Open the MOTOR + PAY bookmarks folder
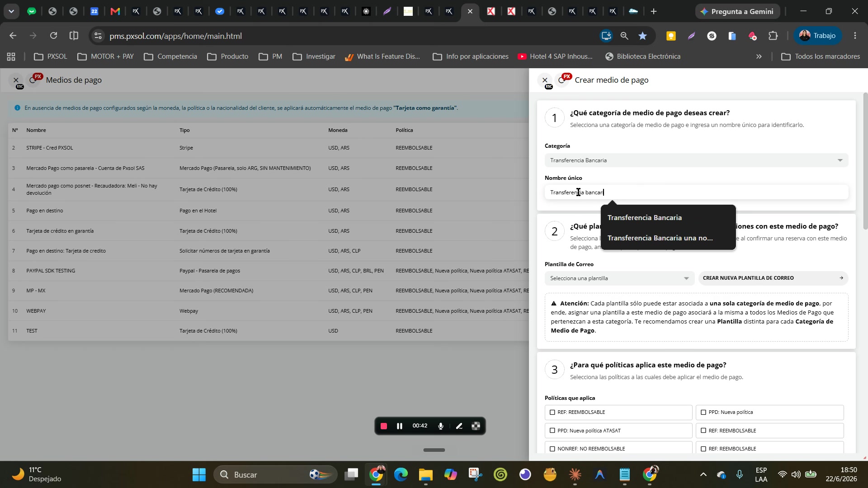868x488 pixels. [106, 56]
